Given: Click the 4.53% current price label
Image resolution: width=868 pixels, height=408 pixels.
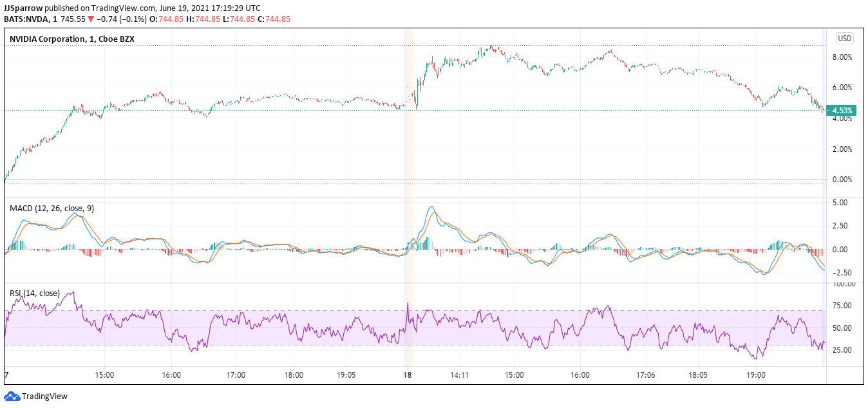Looking at the screenshot, I should [842, 110].
